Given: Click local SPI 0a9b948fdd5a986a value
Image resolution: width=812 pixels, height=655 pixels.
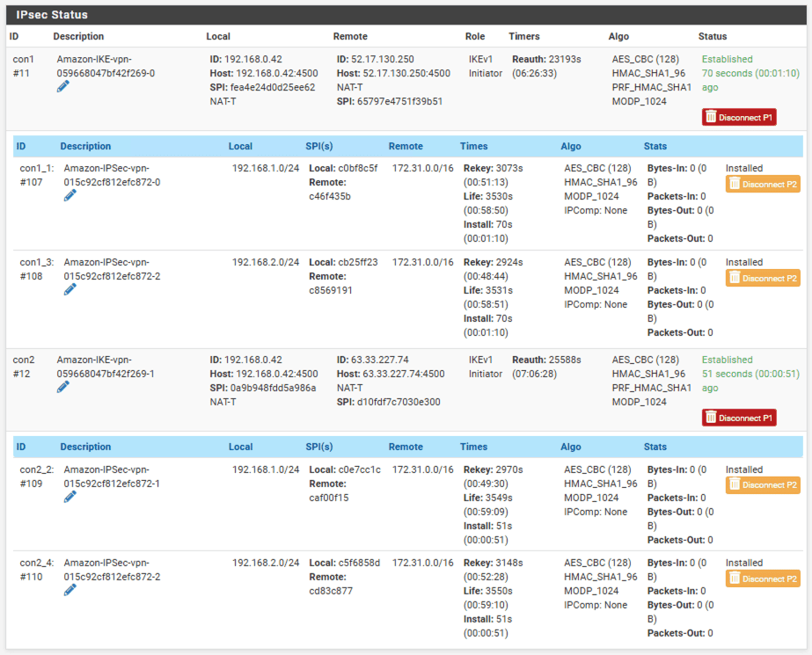Looking at the screenshot, I should coord(273,388).
